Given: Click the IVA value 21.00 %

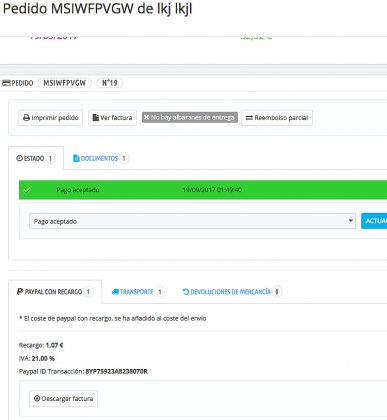Looking at the screenshot, I should pyautogui.click(x=43, y=358).
